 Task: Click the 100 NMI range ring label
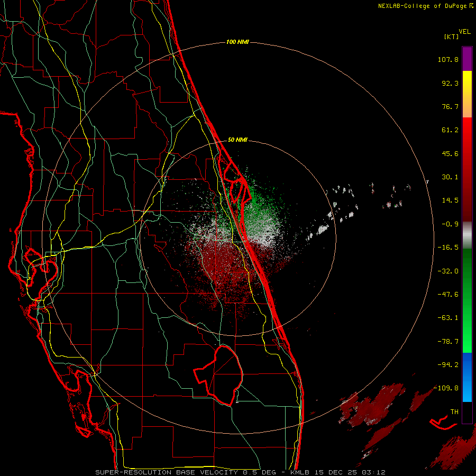[x=237, y=42]
